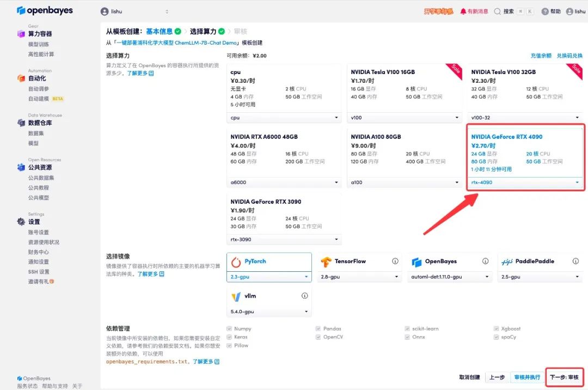The image size is (588, 390).
Task: Toggle the Xgboost checkbox
Action: point(496,328)
